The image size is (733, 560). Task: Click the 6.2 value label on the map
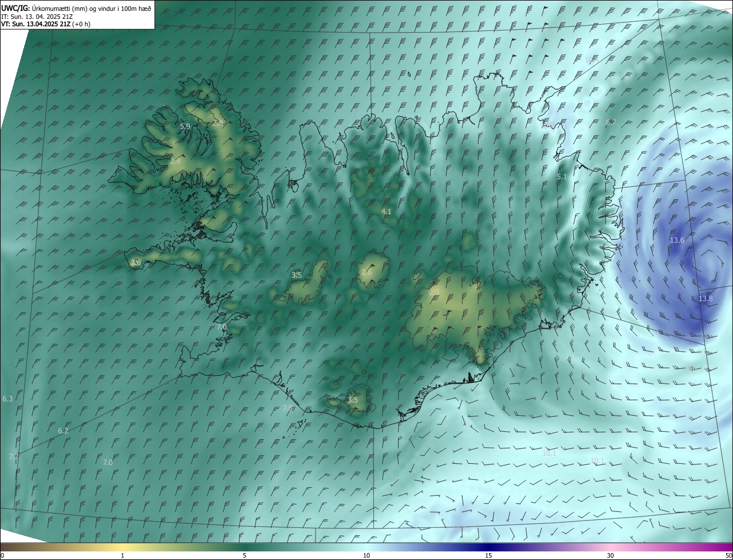[x=63, y=431]
